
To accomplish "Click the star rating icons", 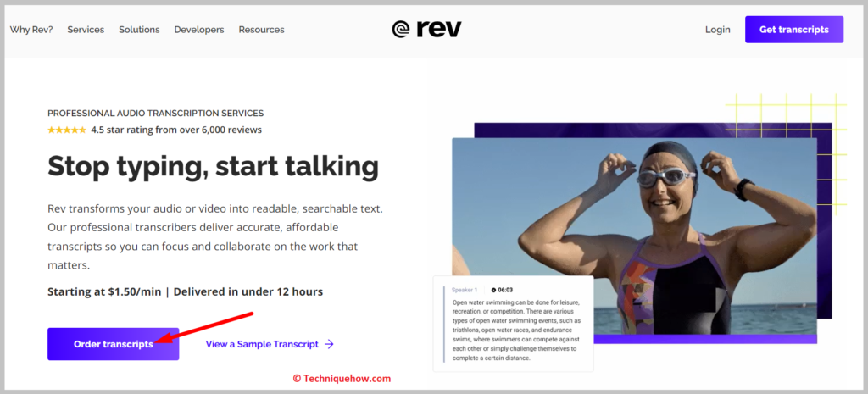I will pyautogui.click(x=67, y=130).
